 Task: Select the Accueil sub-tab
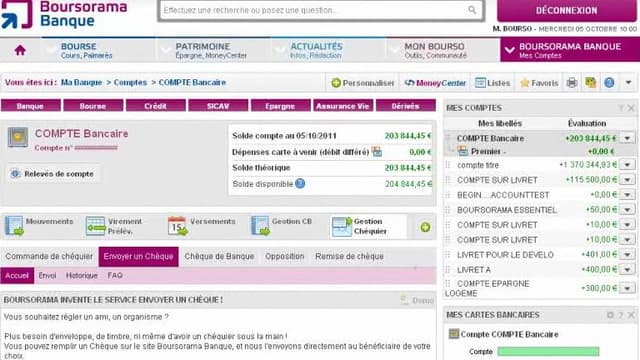pos(17,276)
